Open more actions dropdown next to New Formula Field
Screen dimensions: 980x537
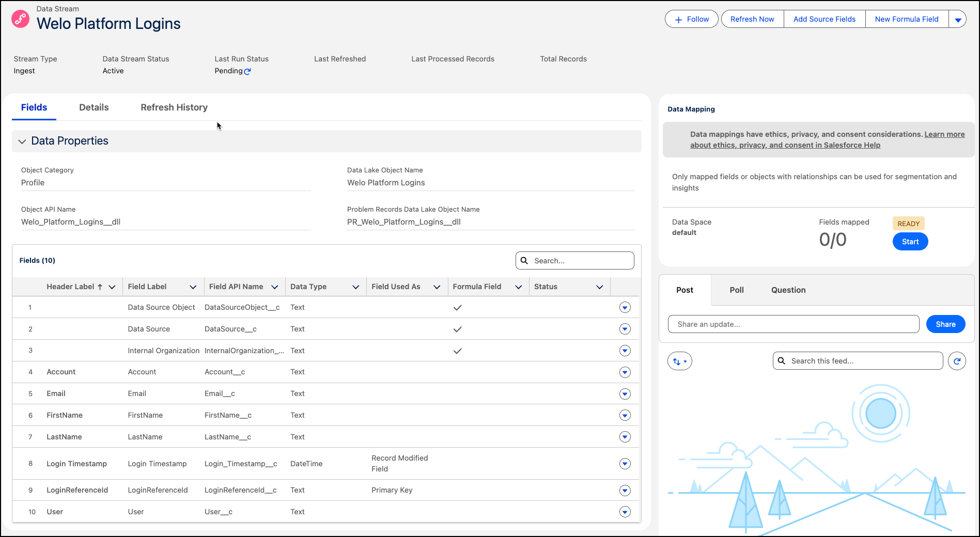957,20
